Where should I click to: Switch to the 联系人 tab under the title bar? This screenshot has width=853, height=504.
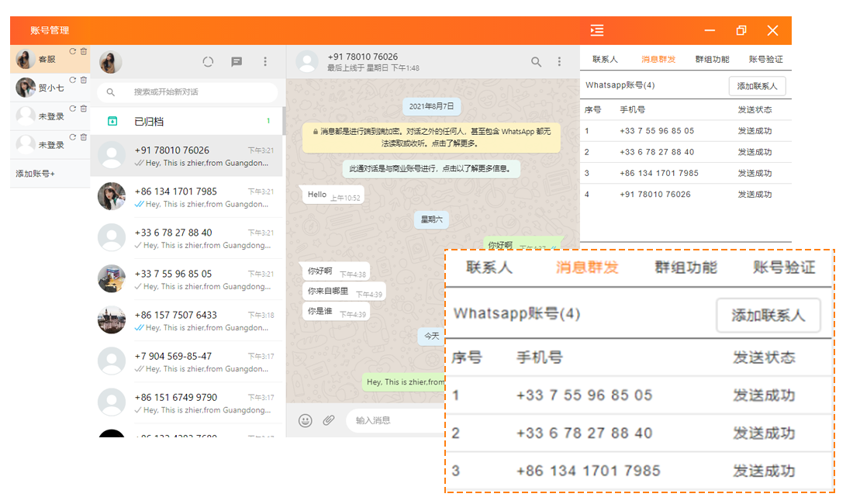(x=605, y=59)
